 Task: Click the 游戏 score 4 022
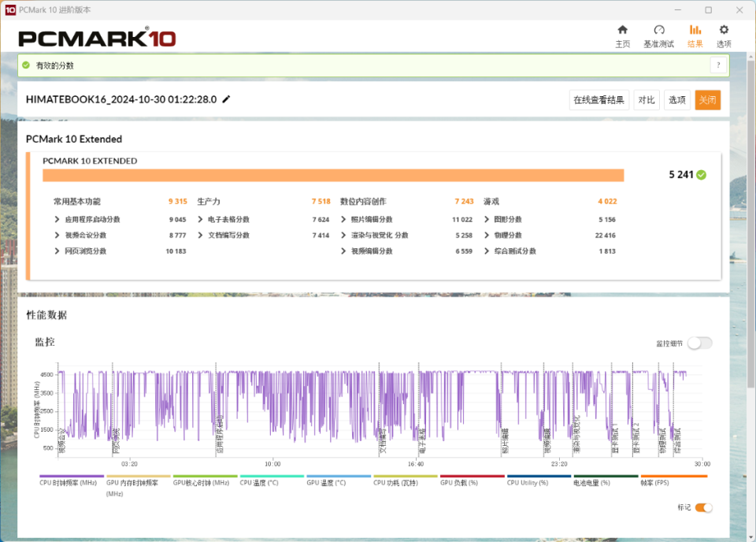point(607,202)
